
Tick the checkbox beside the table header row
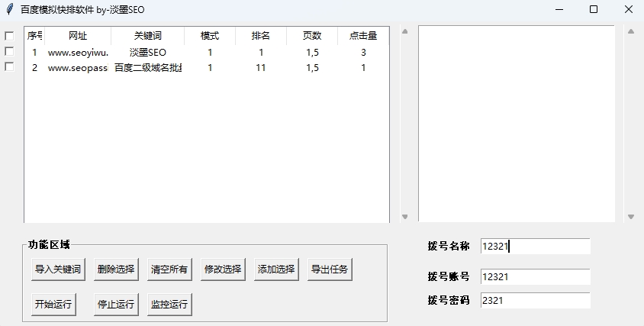click(9, 36)
